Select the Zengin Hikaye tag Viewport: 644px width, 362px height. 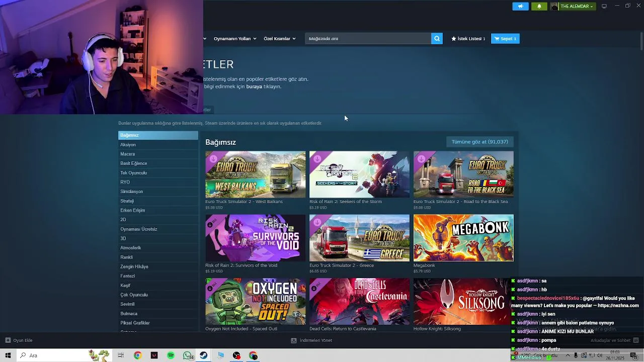click(x=158, y=266)
